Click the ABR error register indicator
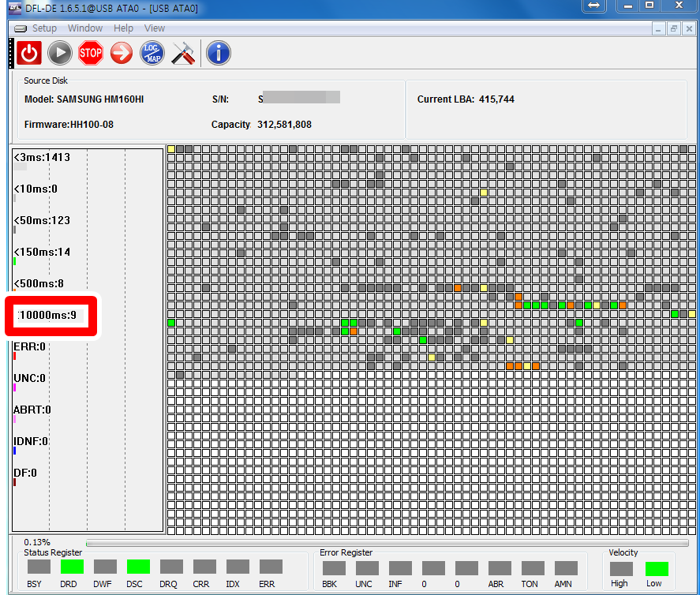The image size is (700, 595). point(500,568)
